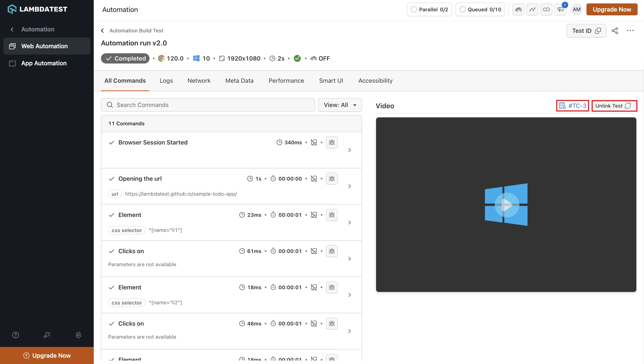Screen dimensions: 644x364
Task: Click the Chrome 120.0 browser icon
Action: [161, 59]
